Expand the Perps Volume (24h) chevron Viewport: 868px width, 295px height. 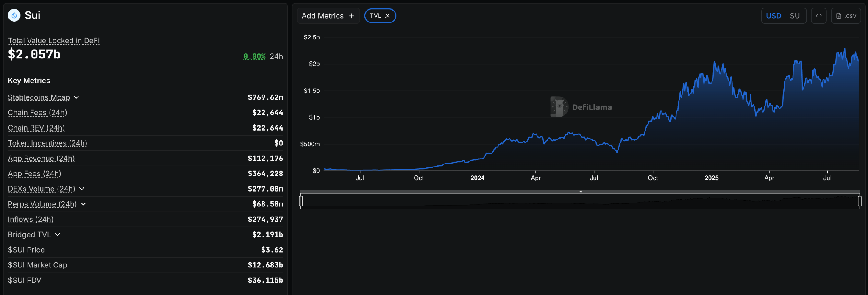(x=83, y=204)
